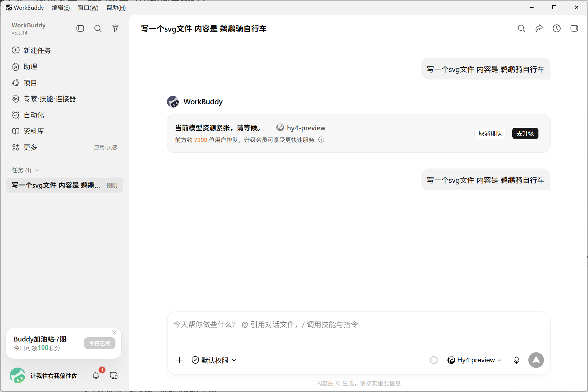Image resolution: width=588 pixels, height=392 pixels.
Task: Click 取消排队 to cancel queue
Action: pyautogui.click(x=490, y=134)
